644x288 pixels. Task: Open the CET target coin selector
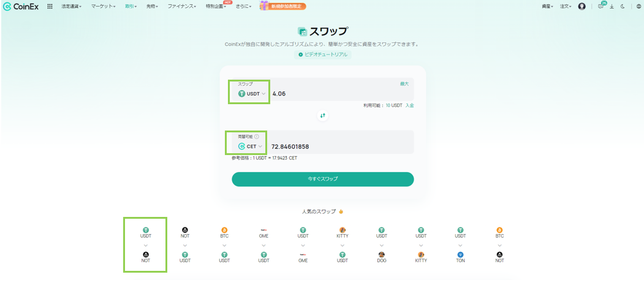pyautogui.click(x=250, y=146)
